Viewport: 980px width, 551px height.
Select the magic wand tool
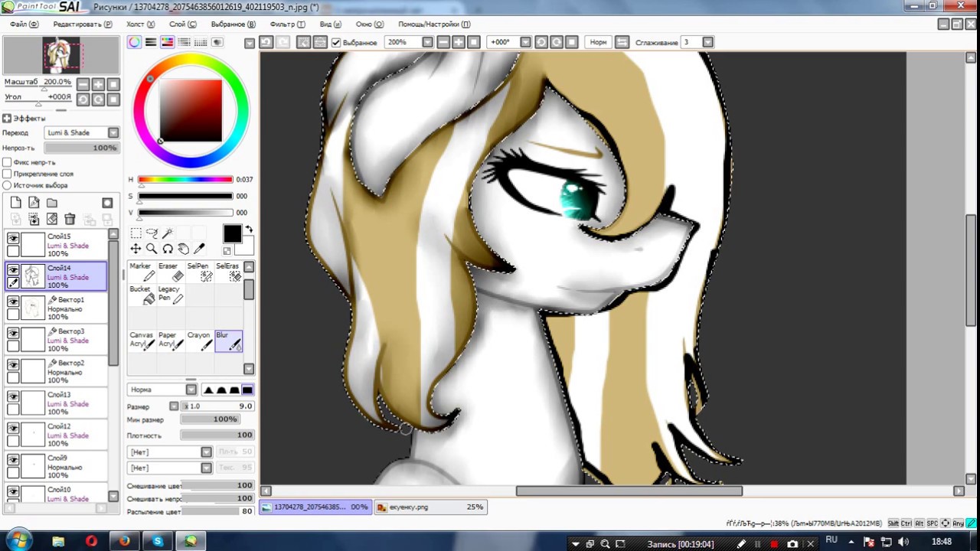(168, 233)
